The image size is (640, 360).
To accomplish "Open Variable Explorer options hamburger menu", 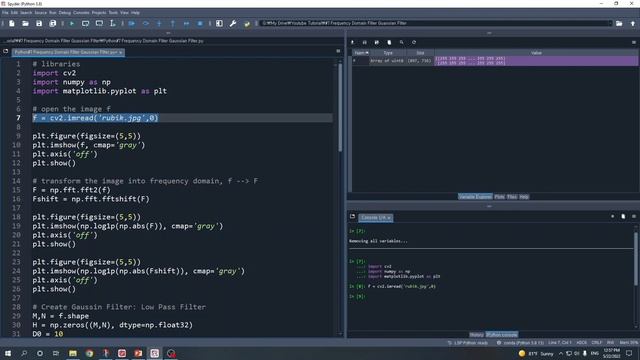I will click(633, 42).
